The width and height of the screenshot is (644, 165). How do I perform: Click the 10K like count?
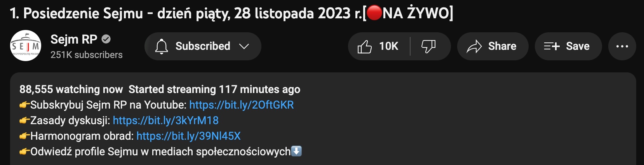click(388, 46)
